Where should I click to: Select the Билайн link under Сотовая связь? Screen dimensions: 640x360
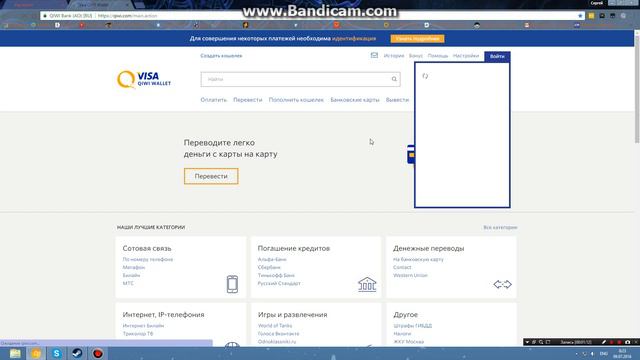pyautogui.click(x=131, y=275)
